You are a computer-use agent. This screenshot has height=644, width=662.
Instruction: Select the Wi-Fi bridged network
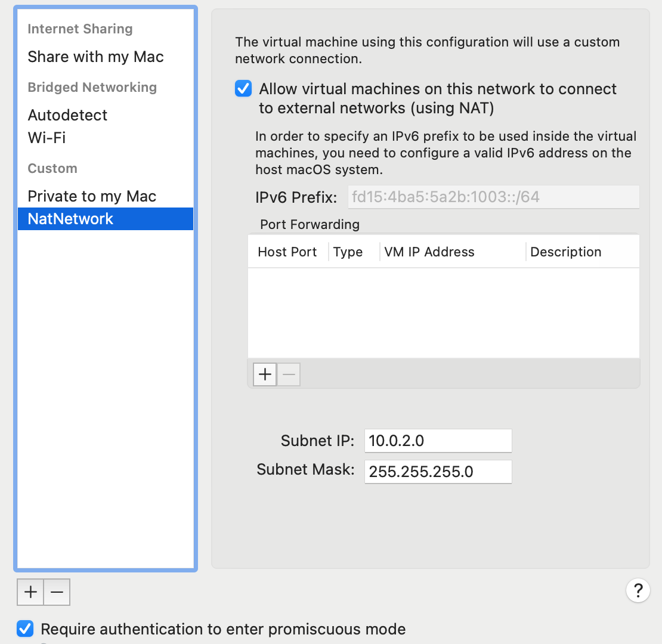point(47,138)
